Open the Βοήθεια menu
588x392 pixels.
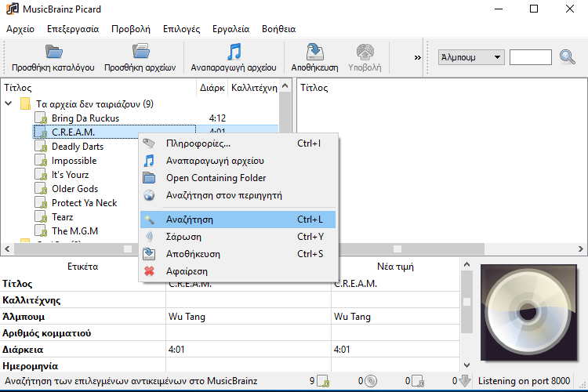278,29
